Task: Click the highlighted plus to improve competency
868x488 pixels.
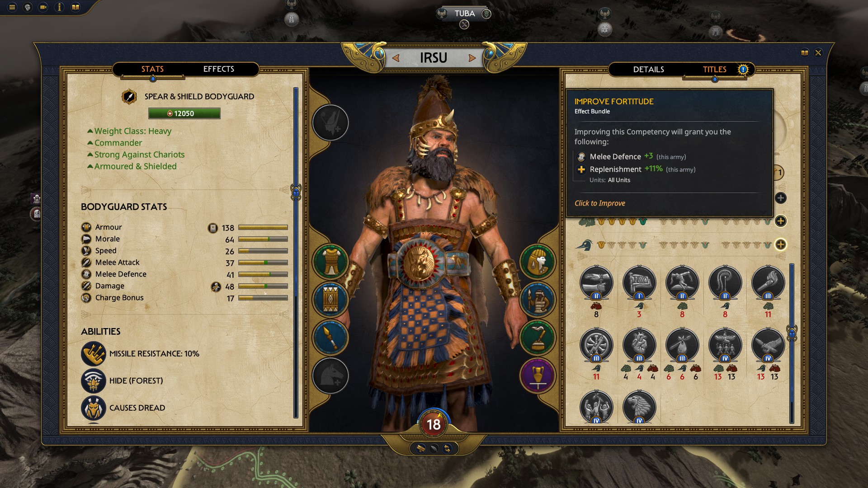Action: (x=780, y=244)
